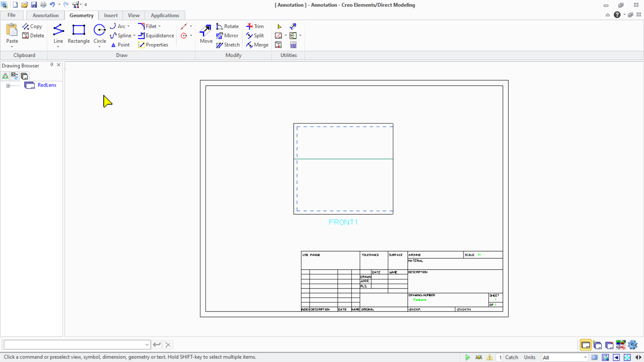Expand the RedLens tree node
Viewport: 644px width, 362px height.
point(8,85)
